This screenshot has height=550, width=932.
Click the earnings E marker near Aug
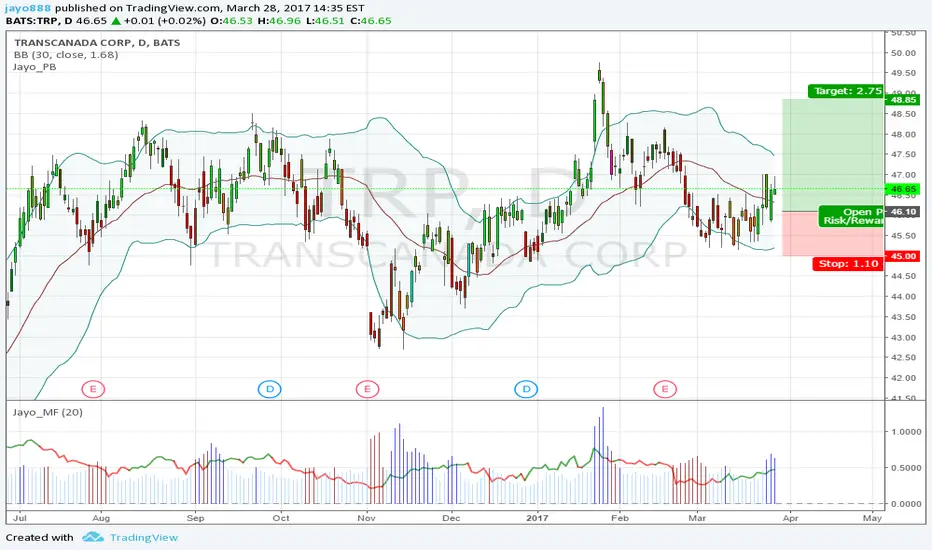click(93, 389)
